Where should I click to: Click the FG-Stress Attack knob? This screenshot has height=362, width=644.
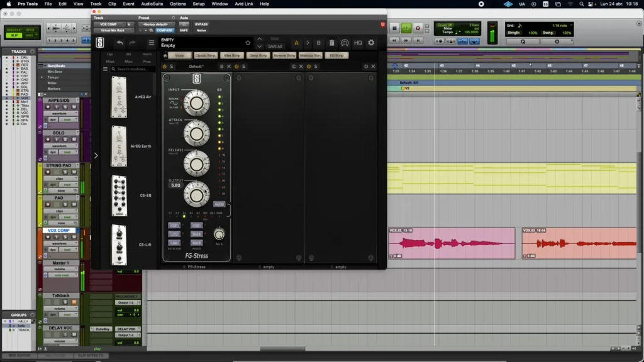[196, 133]
